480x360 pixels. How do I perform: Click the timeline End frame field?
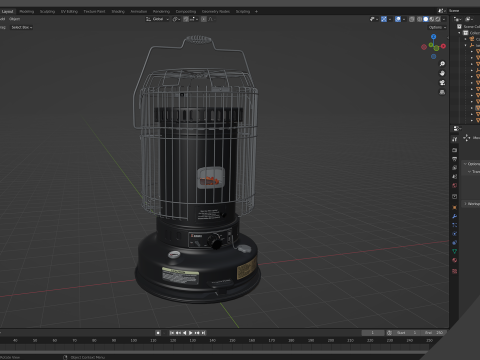(x=433, y=333)
